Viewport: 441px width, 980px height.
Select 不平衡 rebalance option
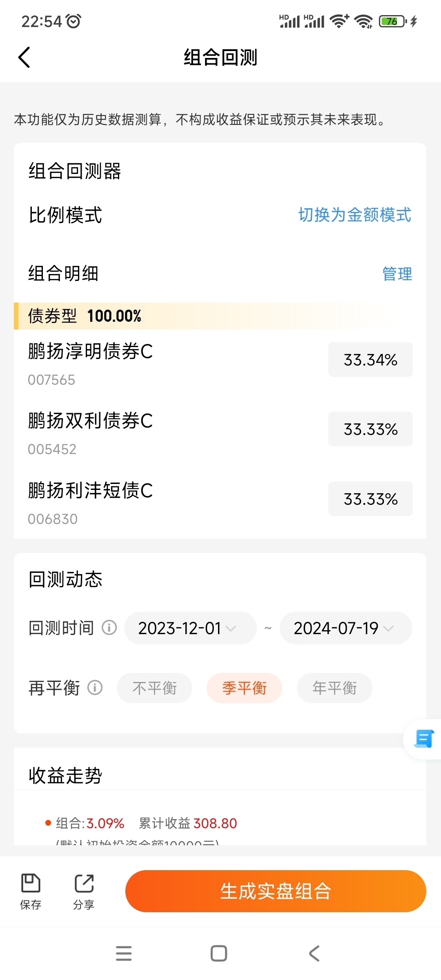click(154, 688)
